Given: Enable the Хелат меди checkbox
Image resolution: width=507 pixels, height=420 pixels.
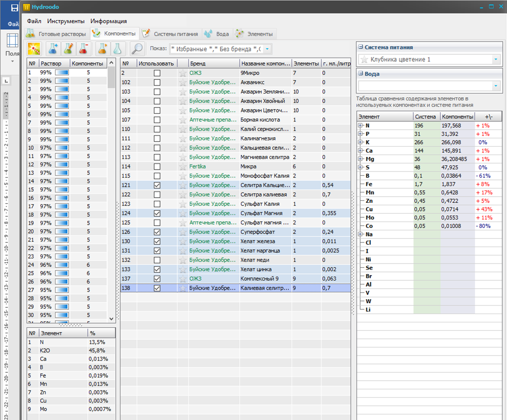Looking at the screenshot, I should [x=157, y=260].
